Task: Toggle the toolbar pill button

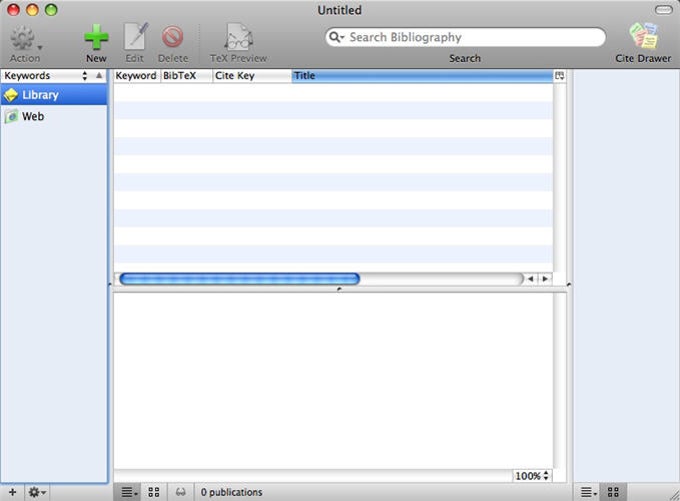Action: tap(664, 10)
